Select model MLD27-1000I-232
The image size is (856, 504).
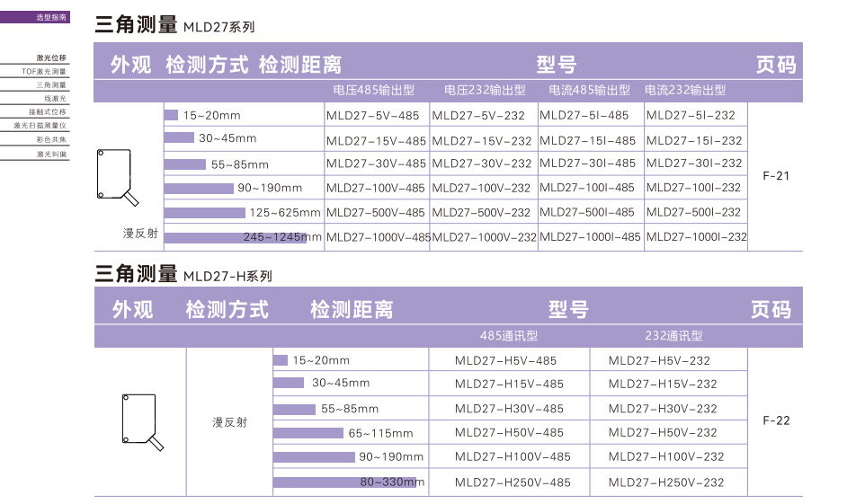(x=696, y=237)
